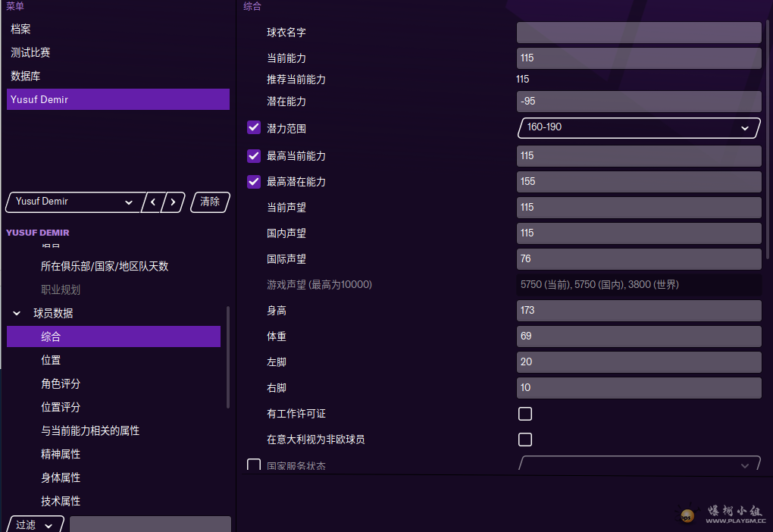
Task: Open the 过滤 filter dropdown
Action: [x=35, y=524]
